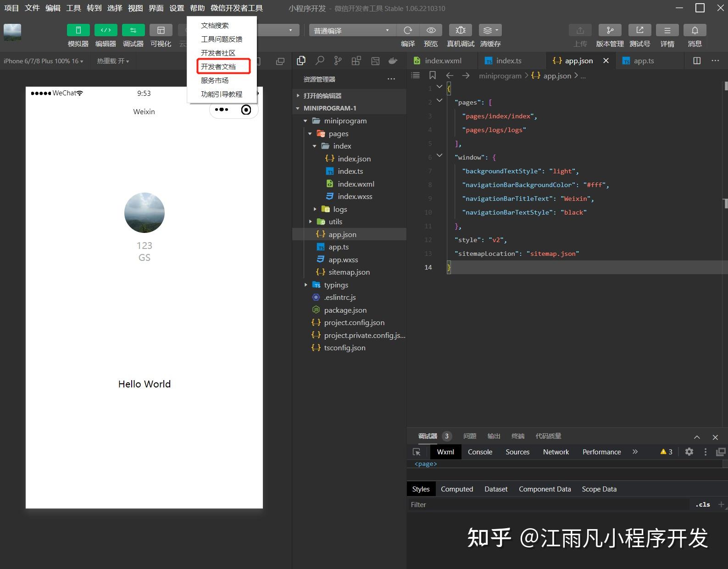Viewport: 728px width, 569px height.
Task: Open sitemap.json in file tree
Action: tap(350, 272)
